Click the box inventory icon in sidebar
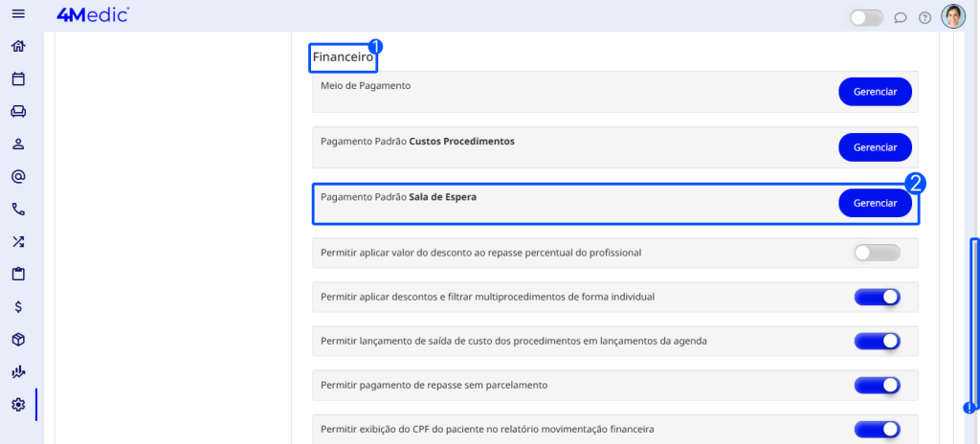 18,340
